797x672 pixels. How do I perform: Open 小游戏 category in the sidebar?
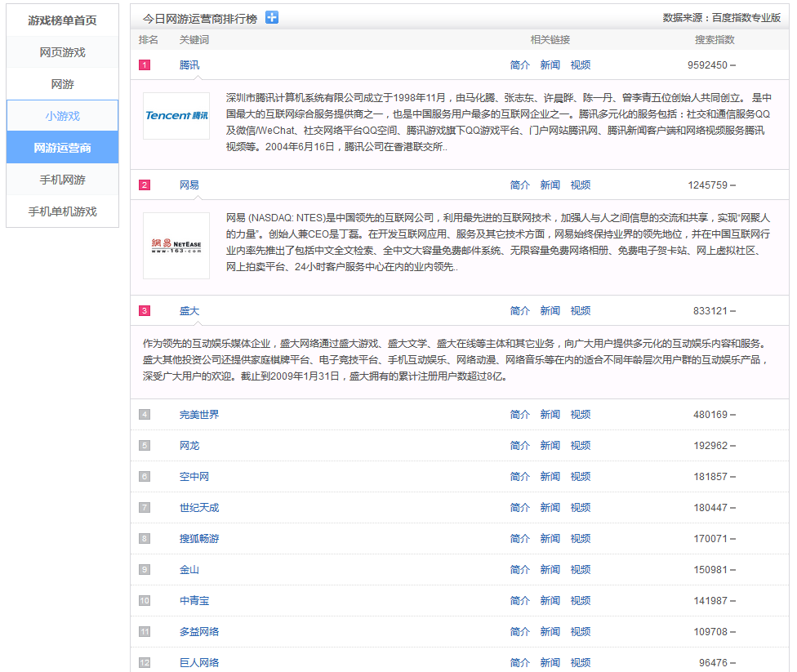pyautogui.click(x=63, y=116)
